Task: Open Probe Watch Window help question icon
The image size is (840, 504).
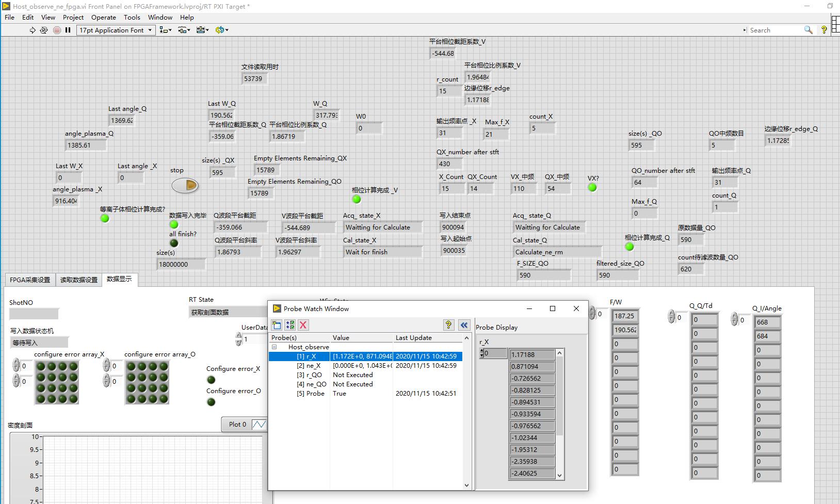Action: 448,325
